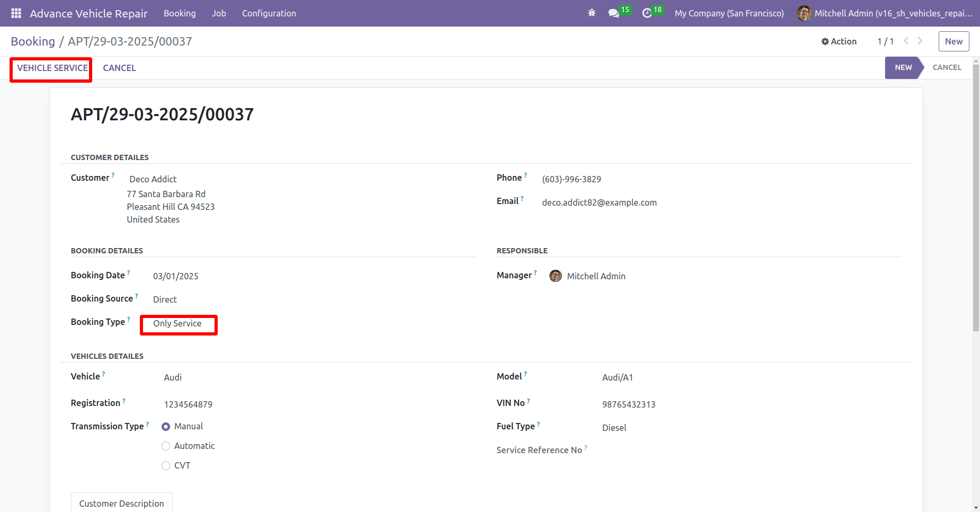Open the Vehicle field showing Audi
This screenshot has height=512, width=980.
coord(173,377)
